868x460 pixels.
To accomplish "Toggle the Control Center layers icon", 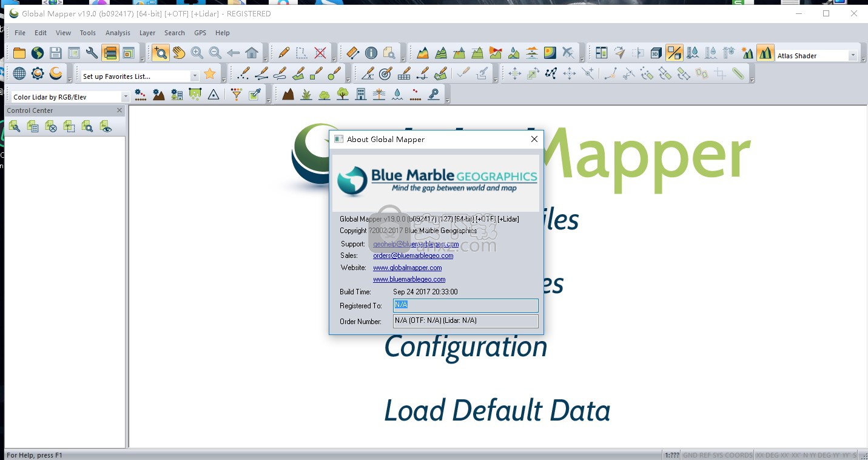I will pyautogui.click(x=110, y=53).
